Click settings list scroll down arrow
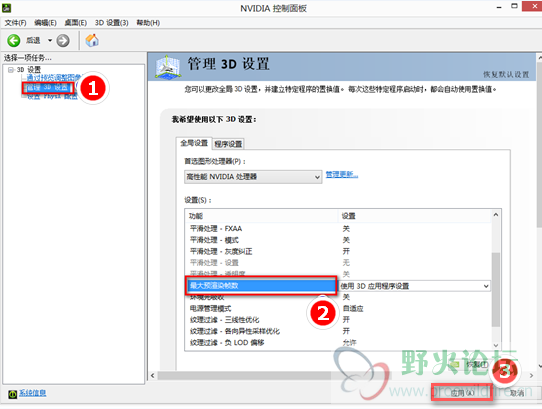 [496, 345]
